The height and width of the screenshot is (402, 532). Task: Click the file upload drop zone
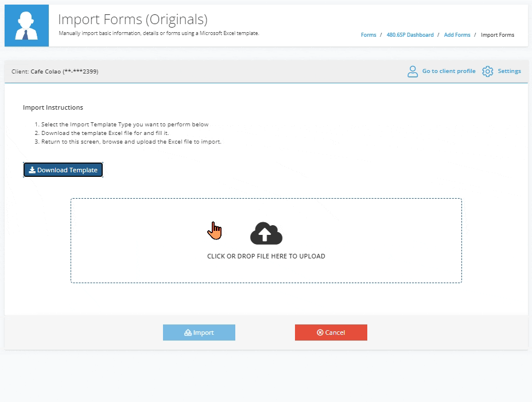coord(266,241)
